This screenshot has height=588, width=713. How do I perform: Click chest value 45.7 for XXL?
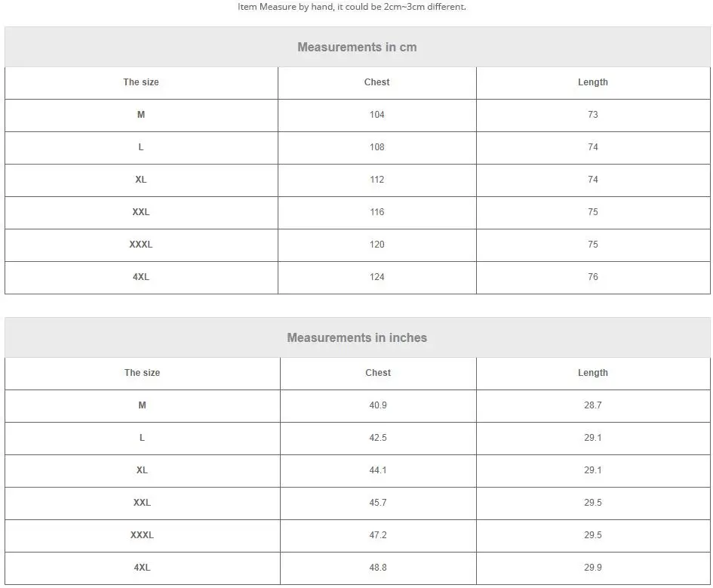click(x=378, y=503)
